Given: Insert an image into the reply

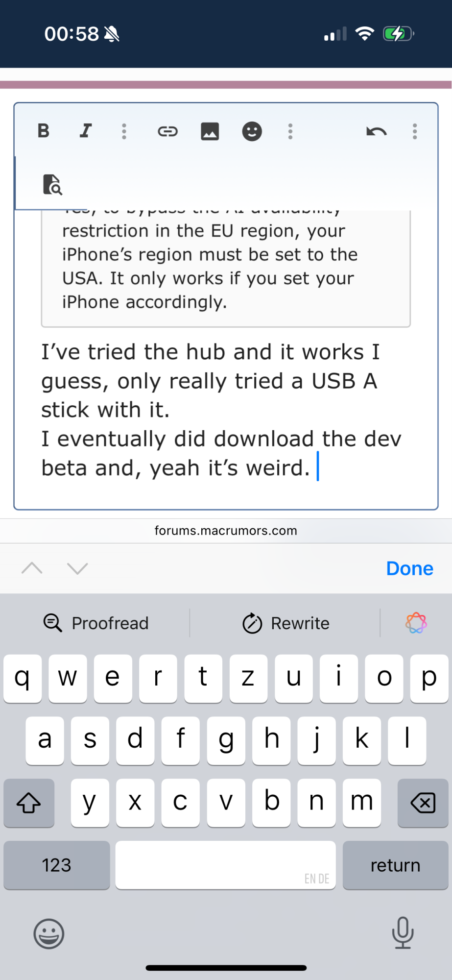Looking at the screenshot, I should [210, 131].
